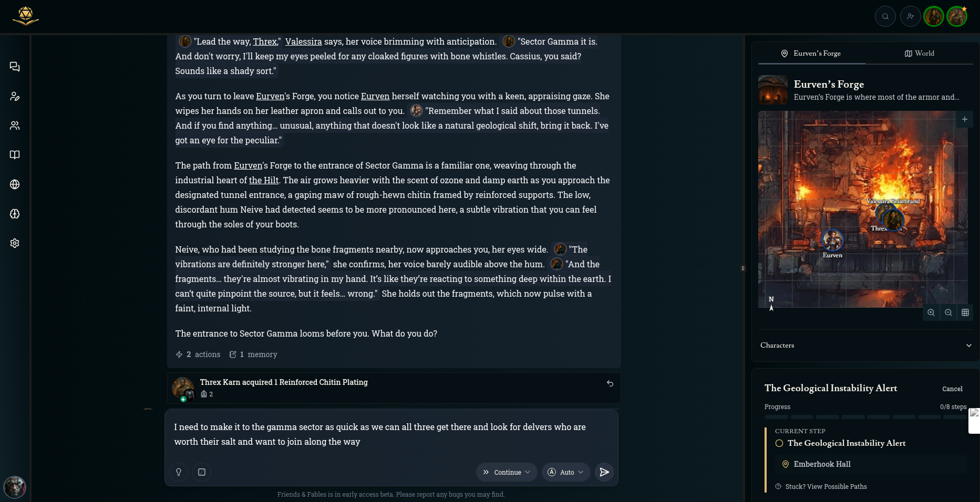Switch to the World tab

coord(919,54)
